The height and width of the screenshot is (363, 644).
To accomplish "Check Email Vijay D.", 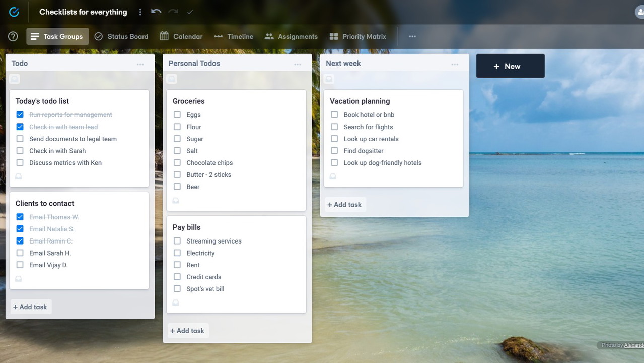I will point(20,265).
